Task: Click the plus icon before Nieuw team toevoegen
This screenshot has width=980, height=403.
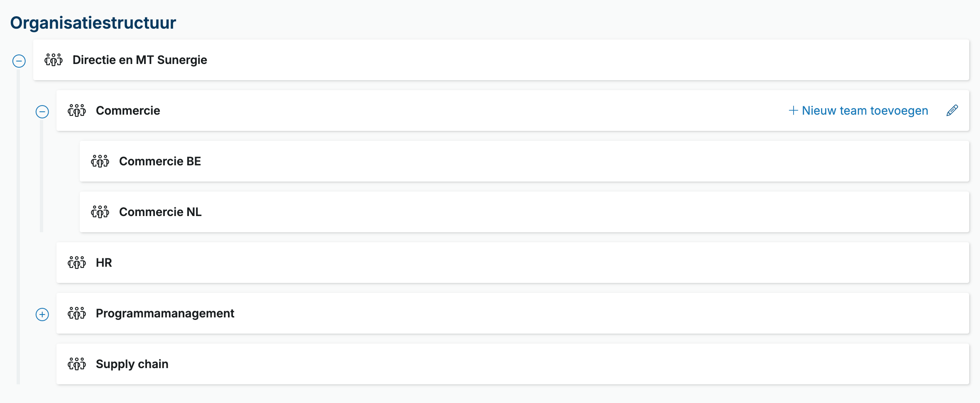Action: (793, 111)
